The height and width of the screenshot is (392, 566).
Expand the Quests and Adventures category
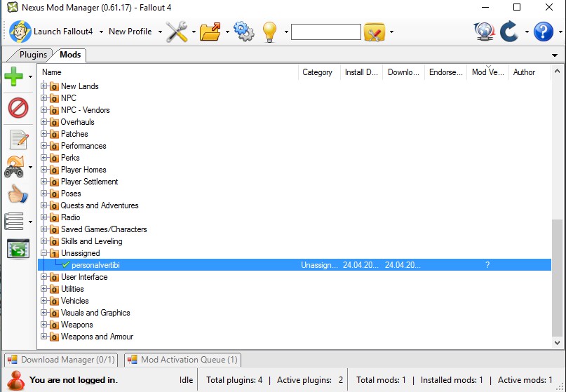(43, 205)
